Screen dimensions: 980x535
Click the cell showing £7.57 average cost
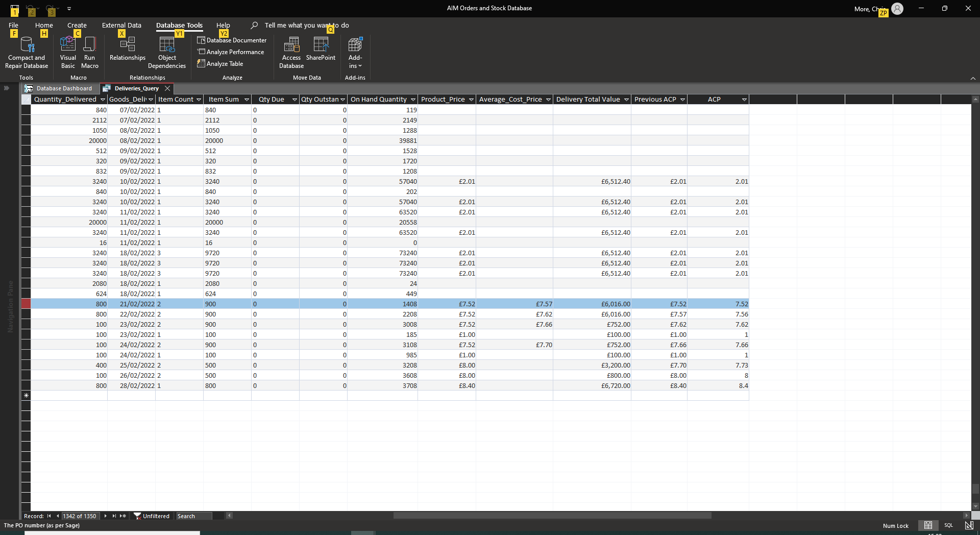pyautogui.click(x=514, y=304)
